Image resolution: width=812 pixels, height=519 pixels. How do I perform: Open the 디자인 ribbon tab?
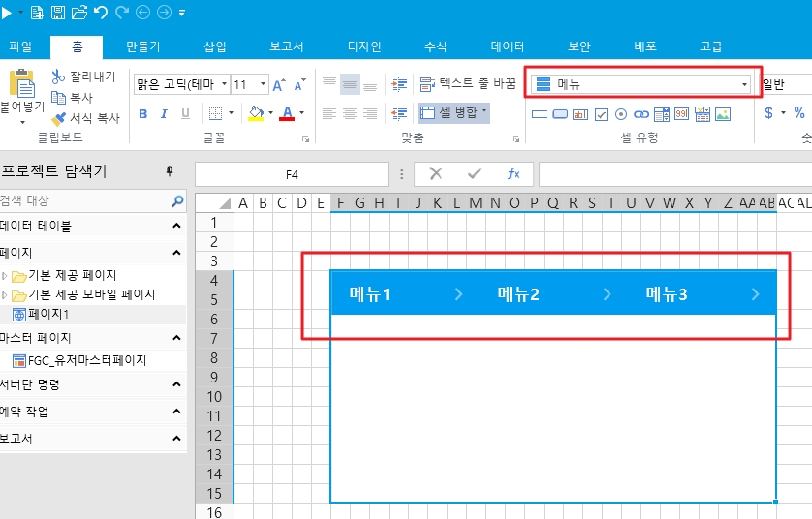pyautogui.click(x=364, y=46)
